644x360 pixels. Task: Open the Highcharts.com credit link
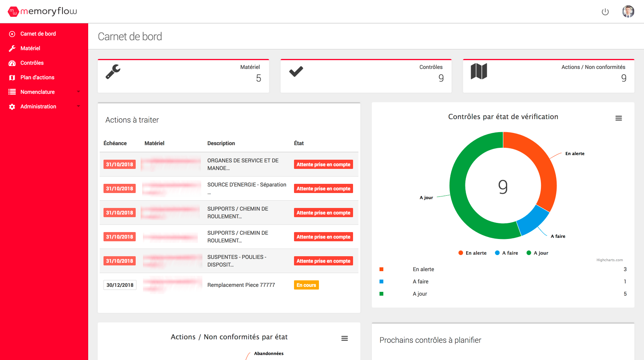(x=609, y=260)
